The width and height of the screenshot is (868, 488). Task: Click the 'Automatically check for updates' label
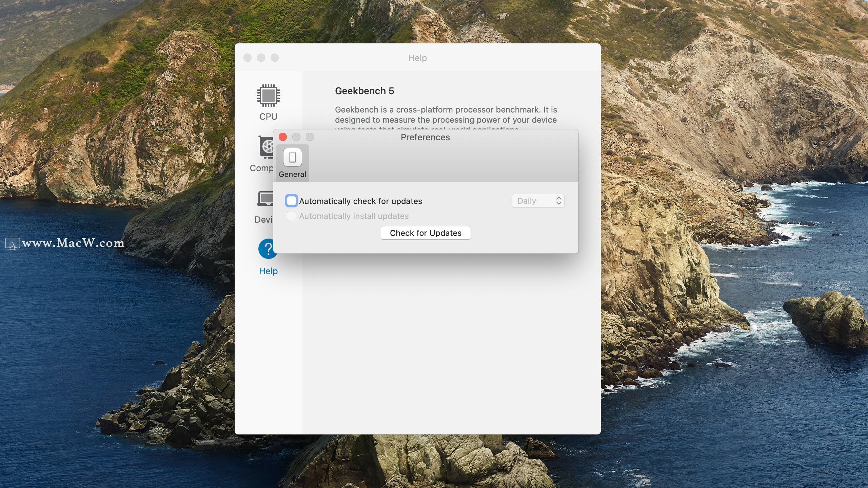click(x=360, y=201)
